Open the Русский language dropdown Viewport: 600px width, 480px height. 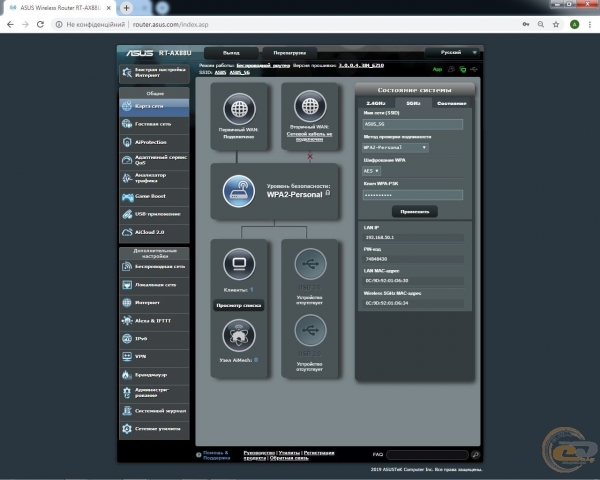point(452,52)
